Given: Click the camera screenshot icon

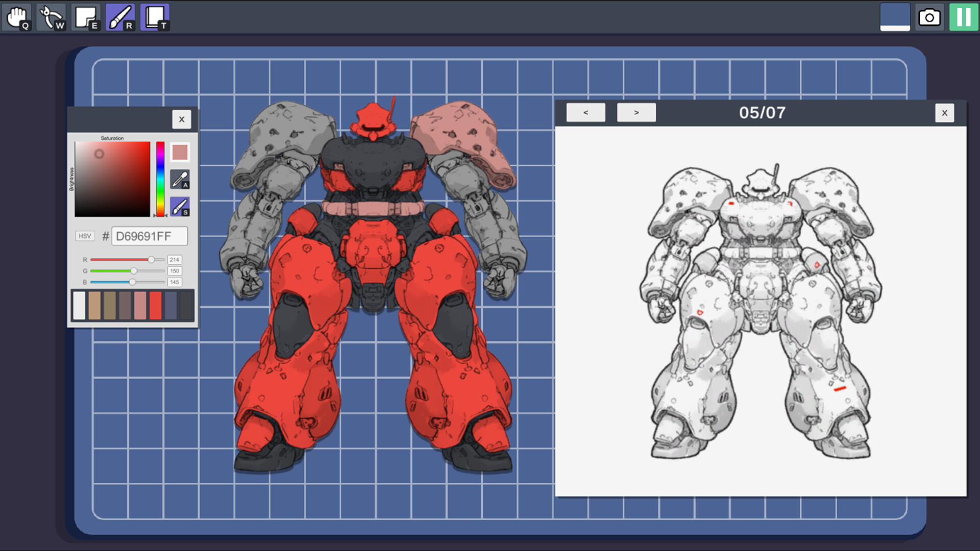Looking at the screenshot, I should 929,17.
